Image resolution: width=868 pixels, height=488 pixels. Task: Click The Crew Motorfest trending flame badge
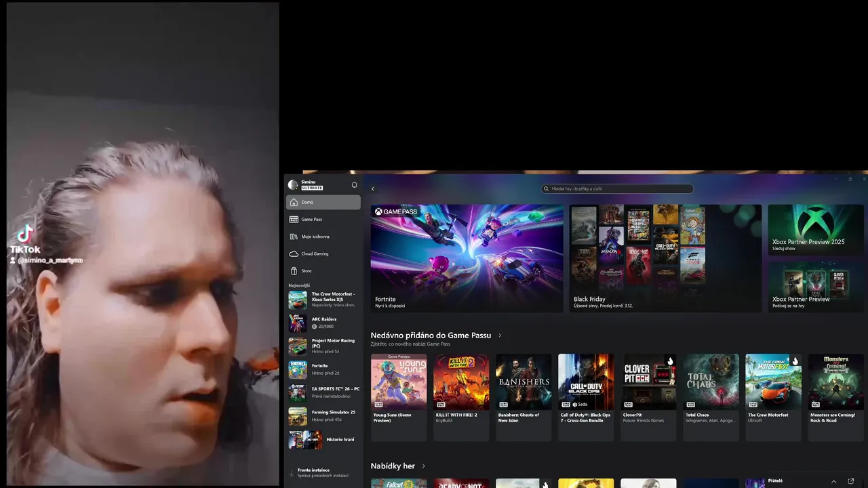[x=795, y=361]
